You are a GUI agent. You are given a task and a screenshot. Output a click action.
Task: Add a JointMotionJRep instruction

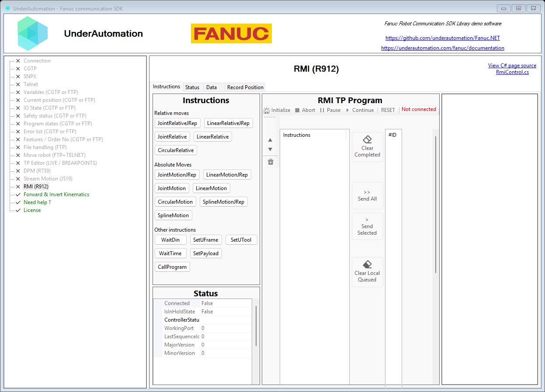177,175
